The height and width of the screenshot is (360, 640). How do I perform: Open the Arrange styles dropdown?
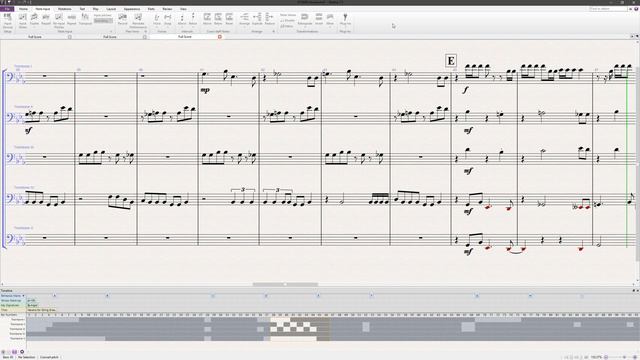pos(244,20)
